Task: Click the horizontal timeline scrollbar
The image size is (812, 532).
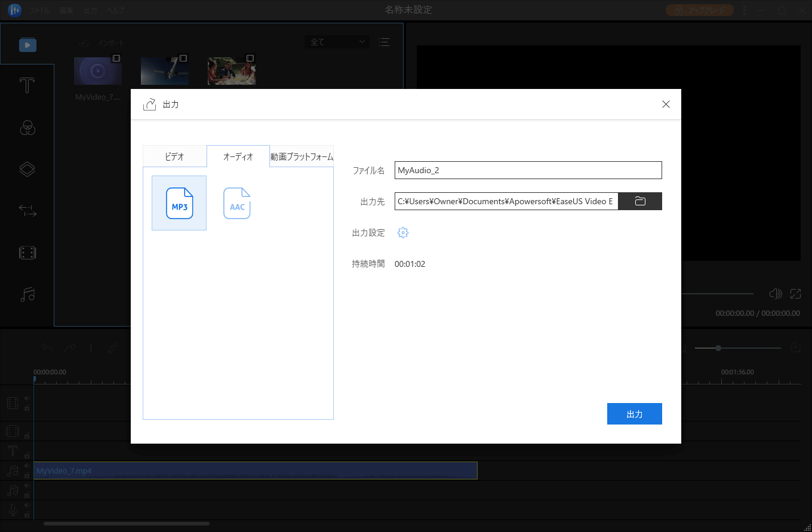Action: [x=127, y=524]
